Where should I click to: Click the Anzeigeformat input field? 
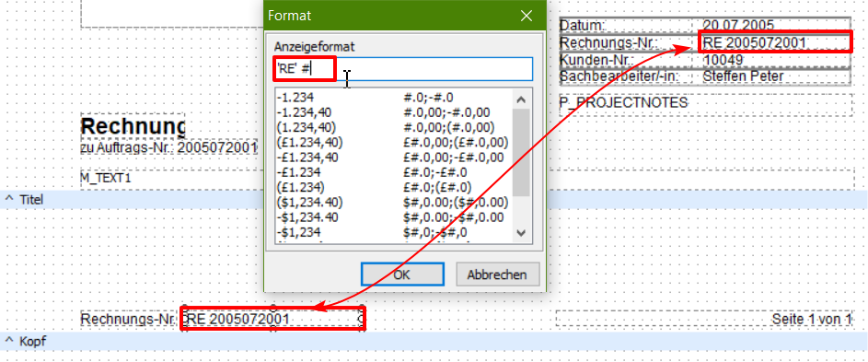(403, 69)
